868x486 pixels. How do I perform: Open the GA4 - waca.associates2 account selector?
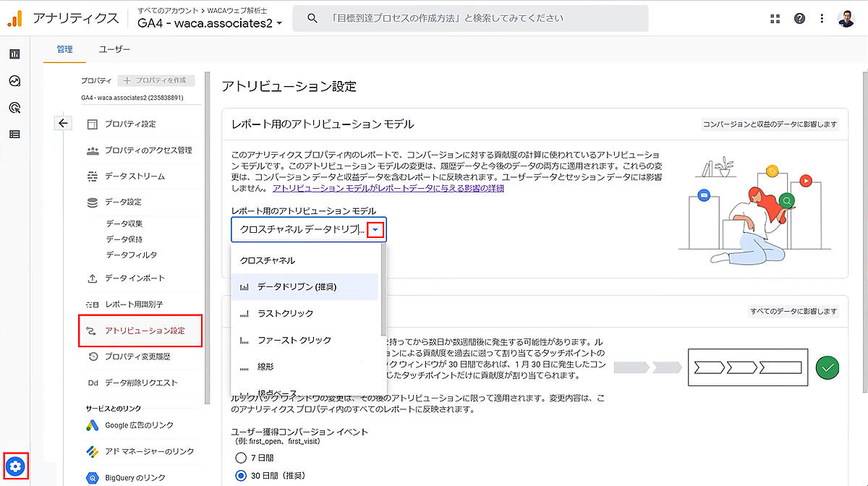(x=210, y=23)
